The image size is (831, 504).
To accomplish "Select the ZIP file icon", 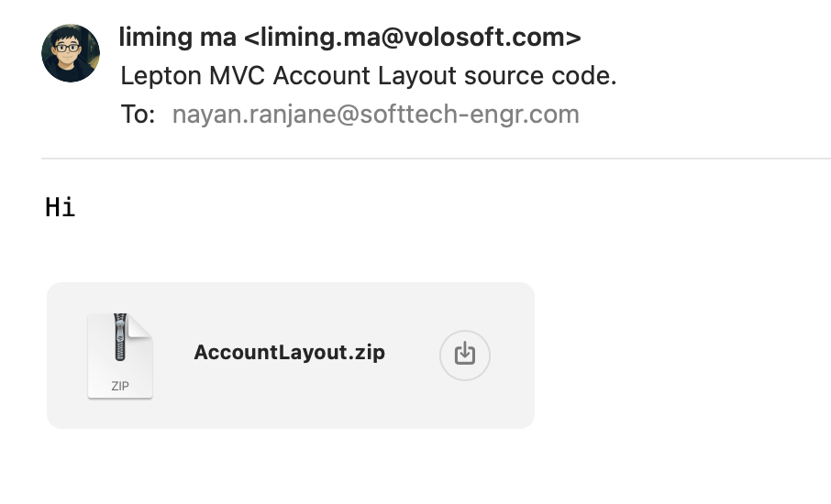I will click(120, 356).
